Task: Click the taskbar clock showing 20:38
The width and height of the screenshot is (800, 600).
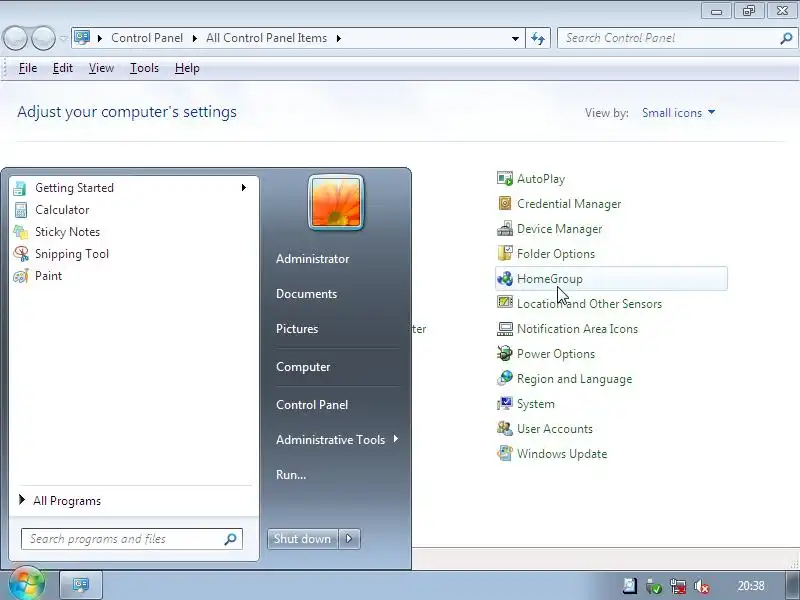Action: pos(751,586)
